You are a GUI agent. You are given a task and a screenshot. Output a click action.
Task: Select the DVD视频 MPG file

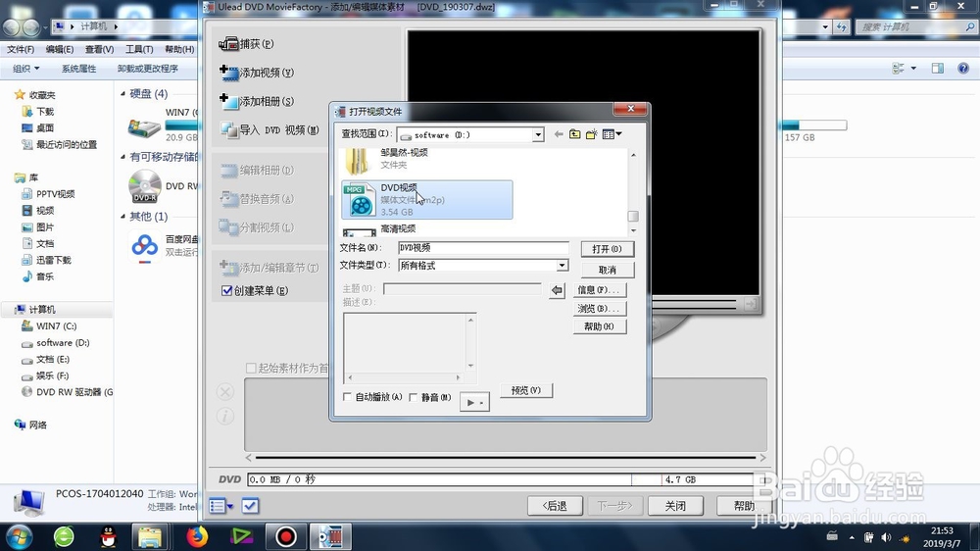point(427,199)
